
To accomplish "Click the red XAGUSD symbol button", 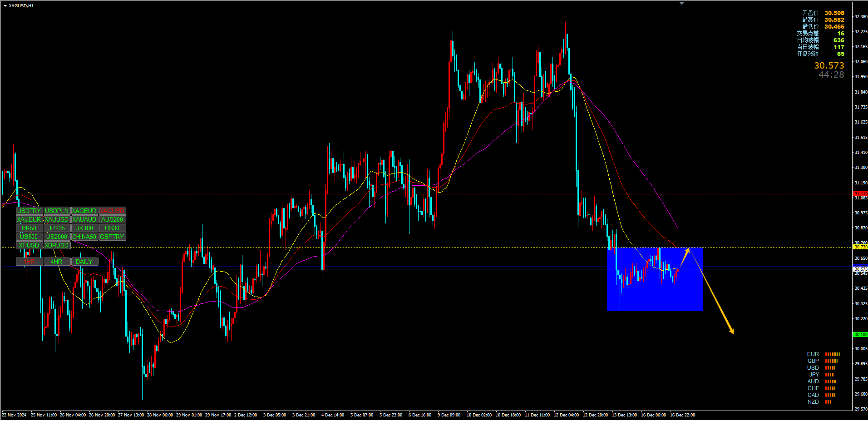I will point(112,211).
